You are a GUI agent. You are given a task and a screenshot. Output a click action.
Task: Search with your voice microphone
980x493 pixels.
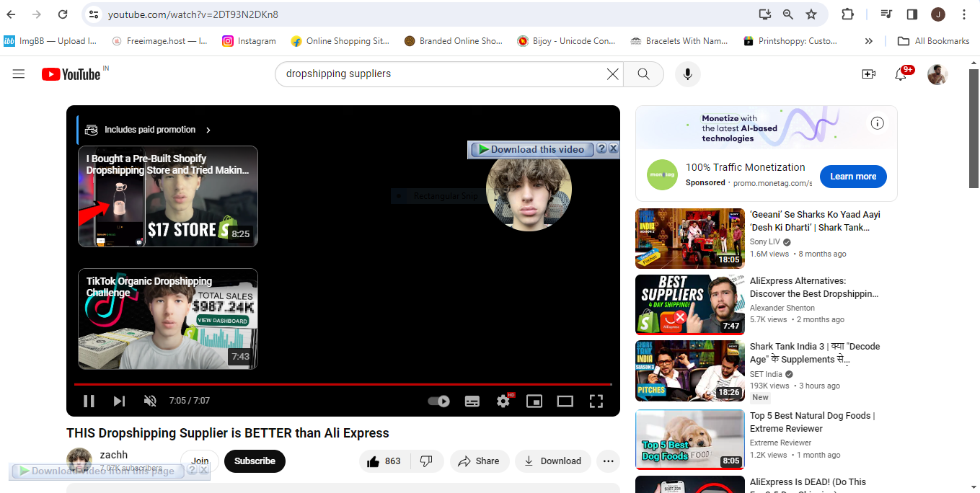[687, 74]
